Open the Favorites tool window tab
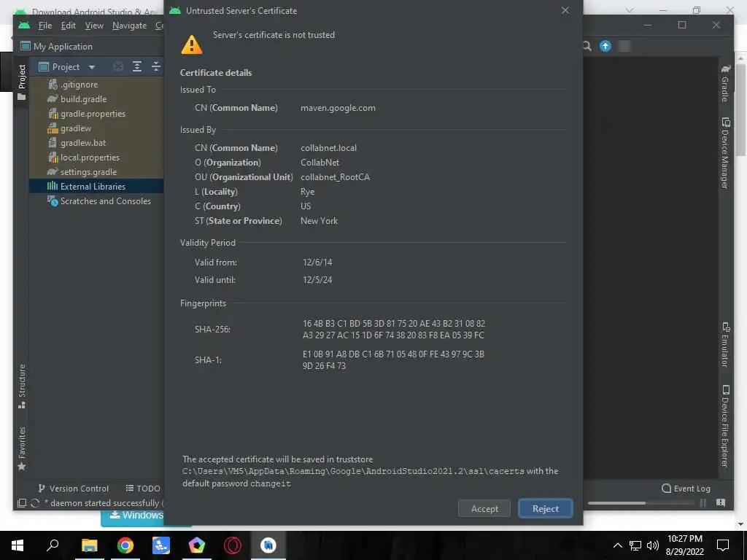 click(21, 448)
